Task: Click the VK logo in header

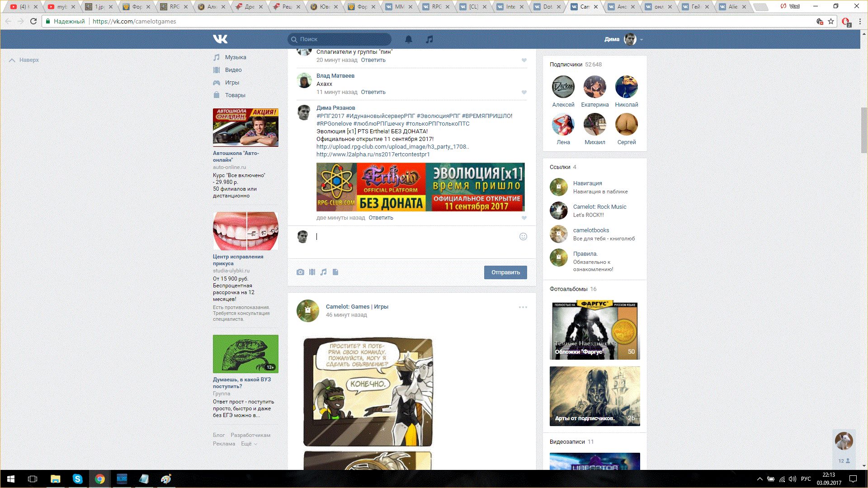Action: click(x=220, y=39)
